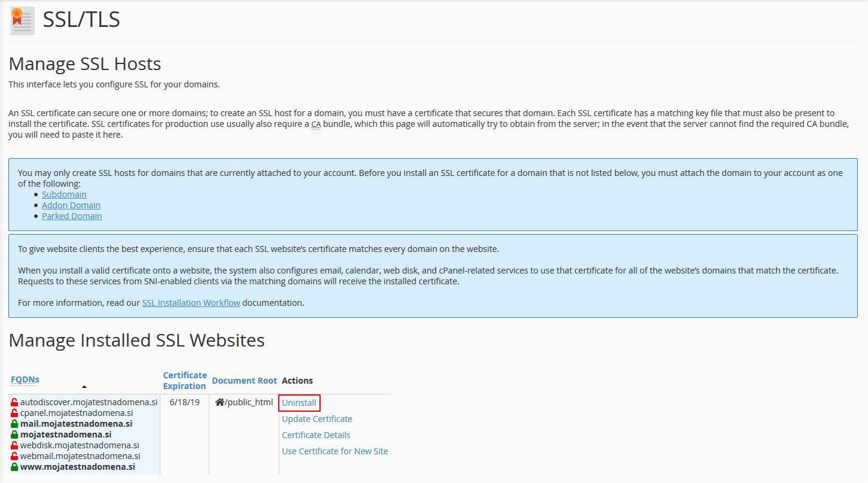Open the Addon Domain link

pyautogui.click(x=71, y=205)
